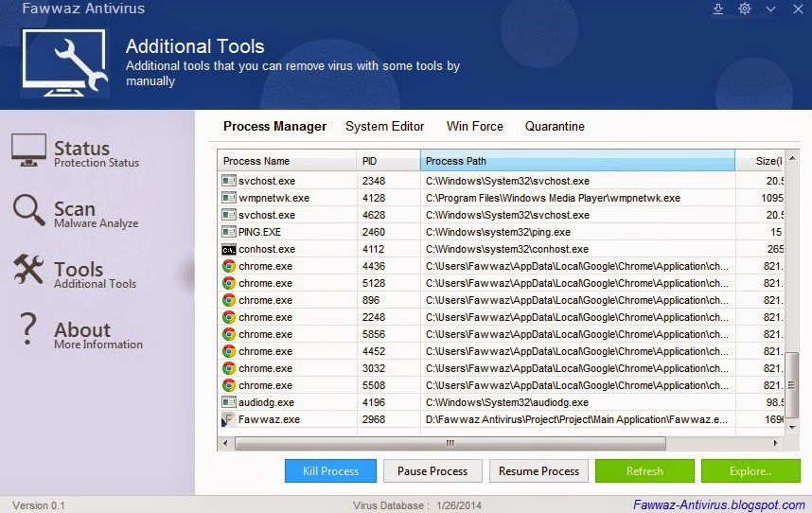Click Chrome icon for PID 4436
The height and width of the screenshot is (513, 812).
coord(229,266)
